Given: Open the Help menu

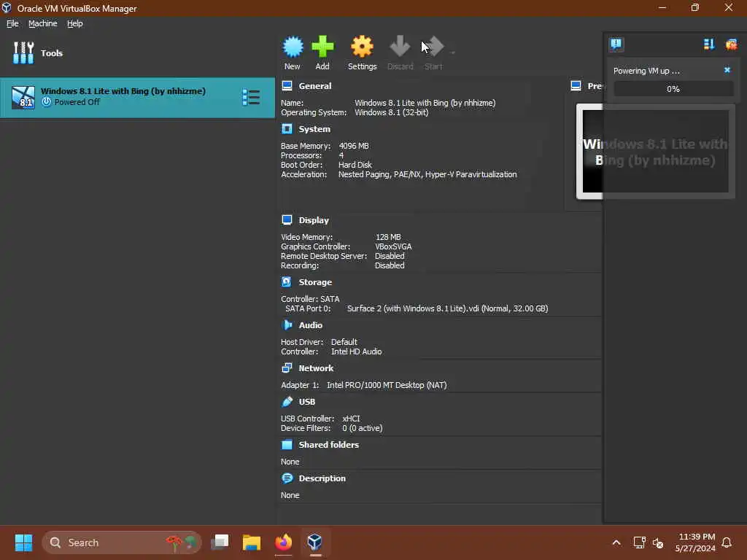Looking at the screenshot, I should 75,23.
